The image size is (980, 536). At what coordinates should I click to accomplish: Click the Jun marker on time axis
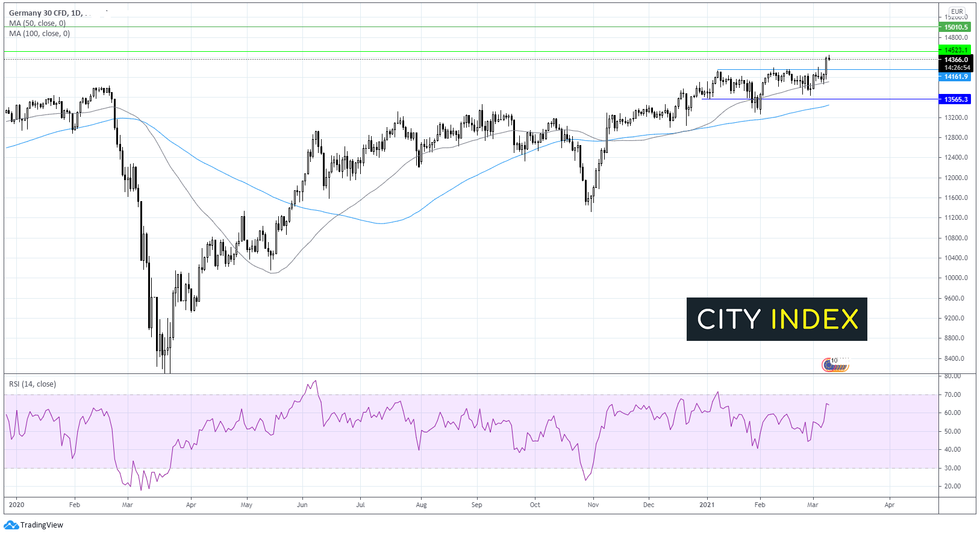click(302, 505)
